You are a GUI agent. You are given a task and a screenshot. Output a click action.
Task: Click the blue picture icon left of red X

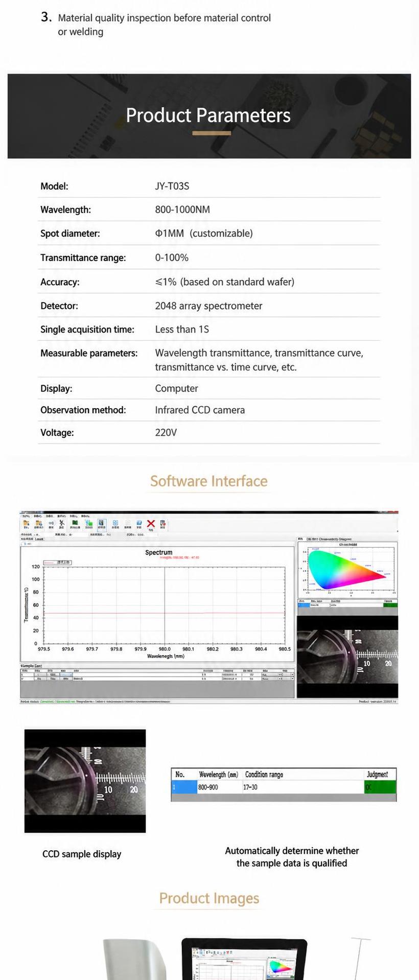point(139,523)
